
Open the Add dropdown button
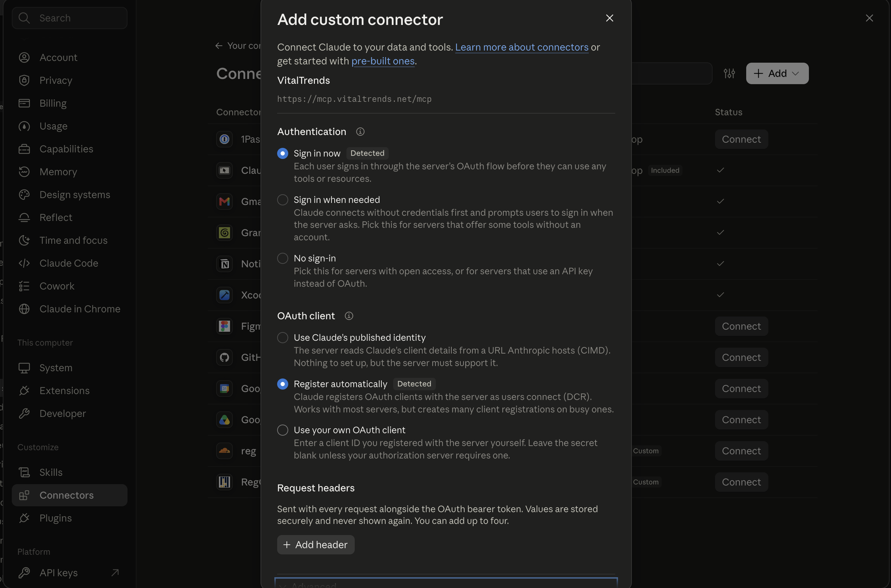click(777, 73)
